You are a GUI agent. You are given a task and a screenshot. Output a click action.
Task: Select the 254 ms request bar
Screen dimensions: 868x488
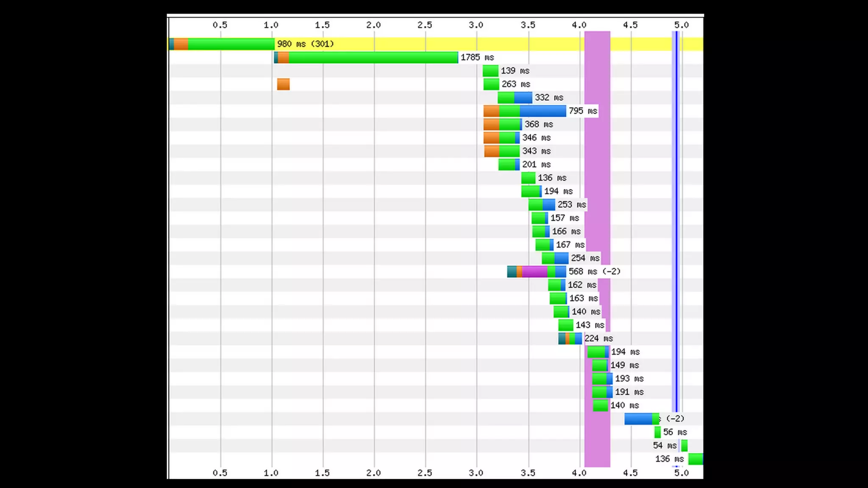pos(555,258)
